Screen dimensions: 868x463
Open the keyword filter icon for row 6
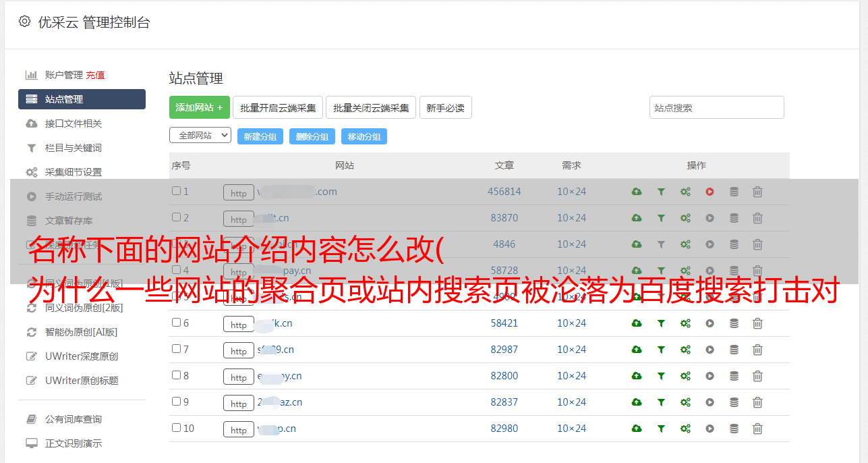[661, 323]
